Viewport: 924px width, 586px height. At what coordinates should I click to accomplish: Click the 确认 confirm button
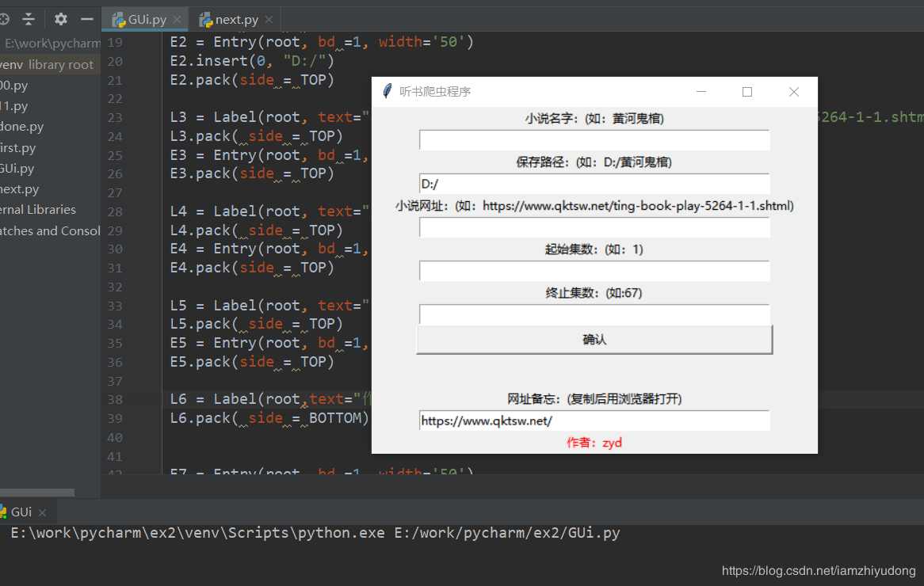point(594,339)
